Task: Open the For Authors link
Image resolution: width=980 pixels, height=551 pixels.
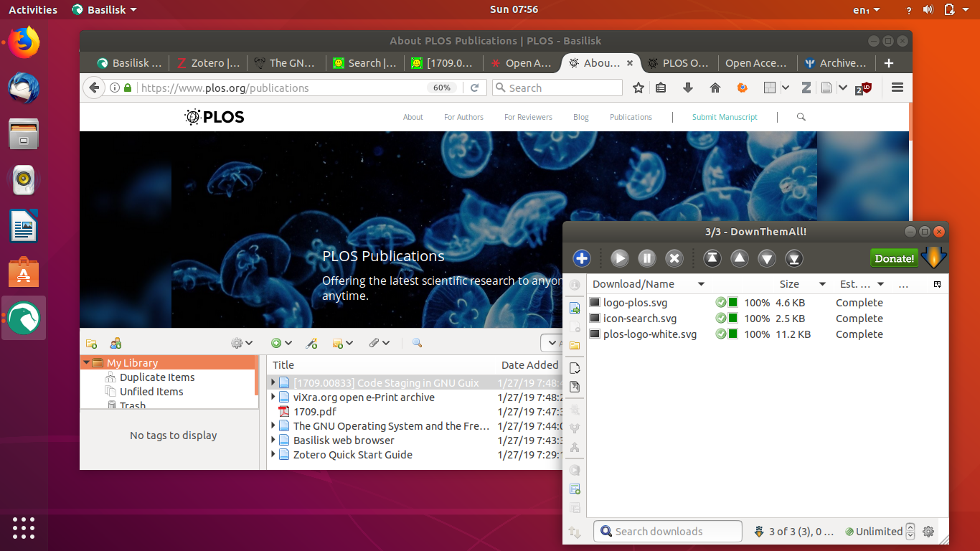Action: (463, 117)
